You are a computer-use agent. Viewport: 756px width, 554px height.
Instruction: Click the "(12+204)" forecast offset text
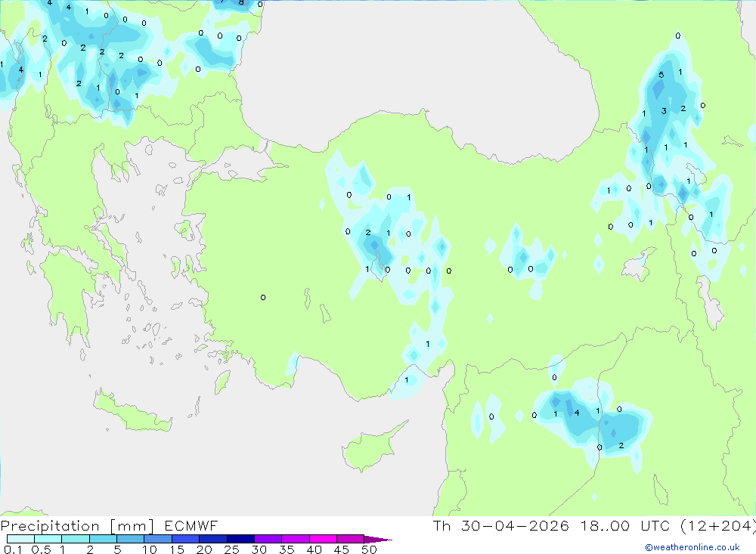click(x=718, y=525)
